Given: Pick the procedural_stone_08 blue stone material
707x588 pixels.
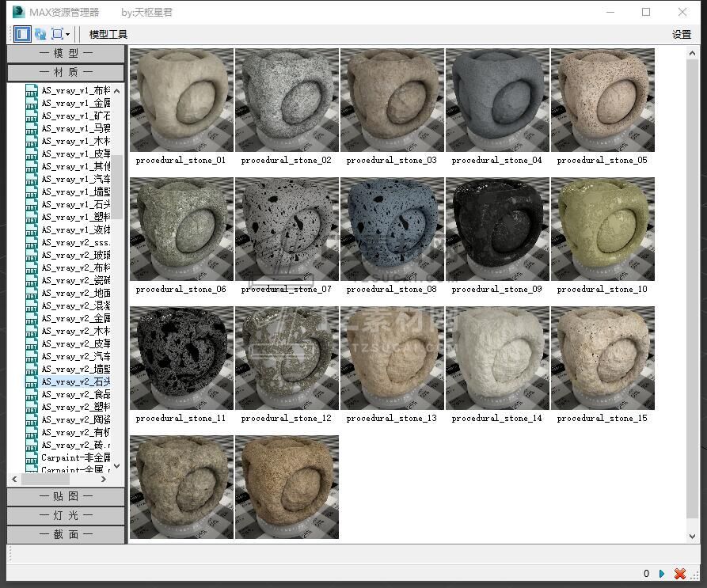Looking at the screenshot, I should pyautogui.click(x=392, y=230).
